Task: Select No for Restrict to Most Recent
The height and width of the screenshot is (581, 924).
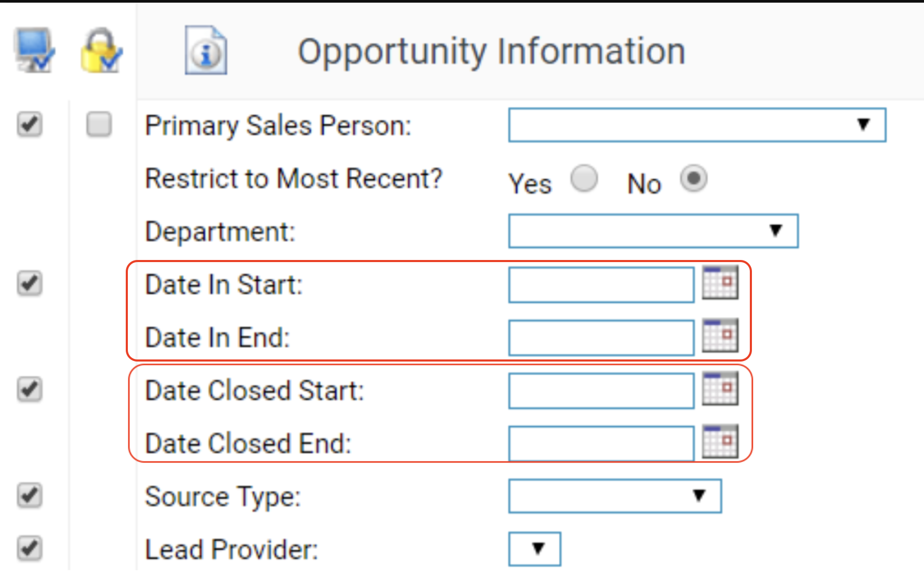Action: coord(694,178)
